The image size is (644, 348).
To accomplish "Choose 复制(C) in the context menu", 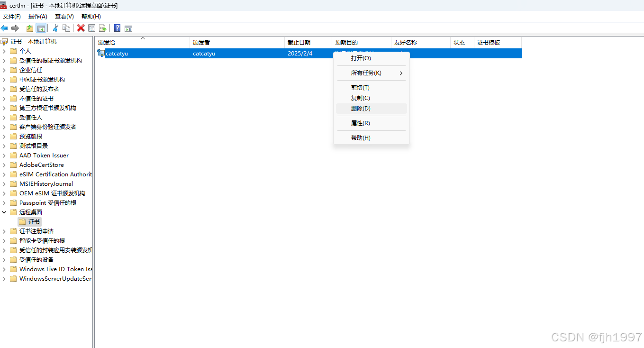I will tap(372, 98).
